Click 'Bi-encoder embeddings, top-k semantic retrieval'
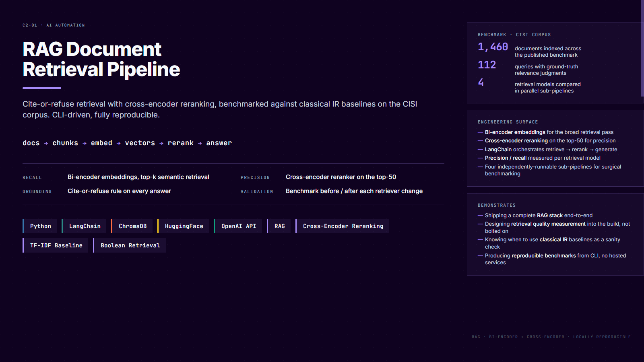Screen dimensions: 644x362 (x=138, y=177)
